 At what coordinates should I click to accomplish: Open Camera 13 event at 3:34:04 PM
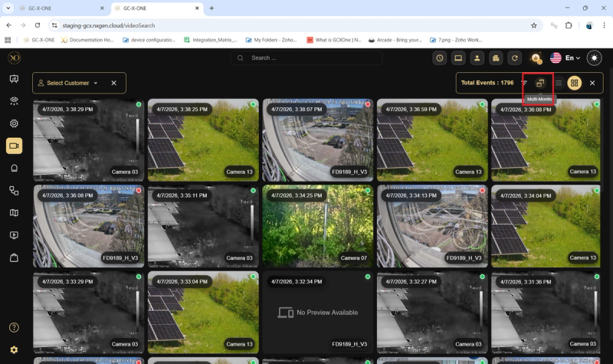point(546,226)
